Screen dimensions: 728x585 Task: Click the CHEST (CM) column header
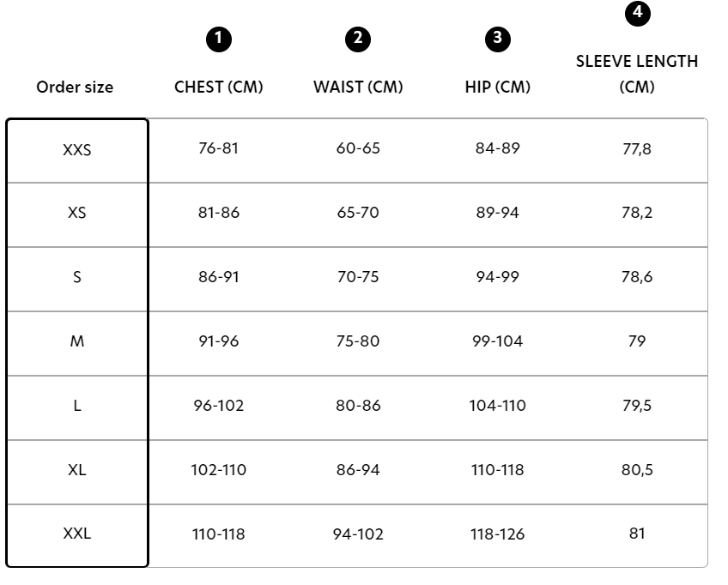pyautogui.click(x=219, y=87)
